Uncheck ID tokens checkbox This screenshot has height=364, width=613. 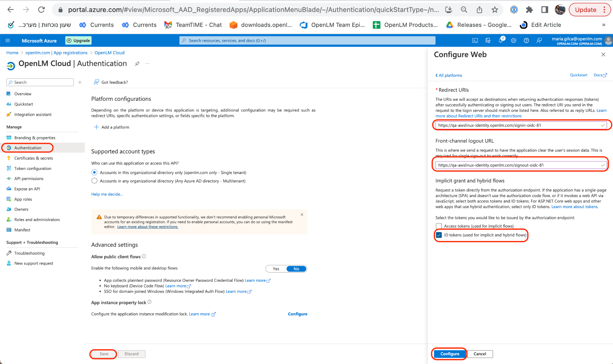pos(439,235)
